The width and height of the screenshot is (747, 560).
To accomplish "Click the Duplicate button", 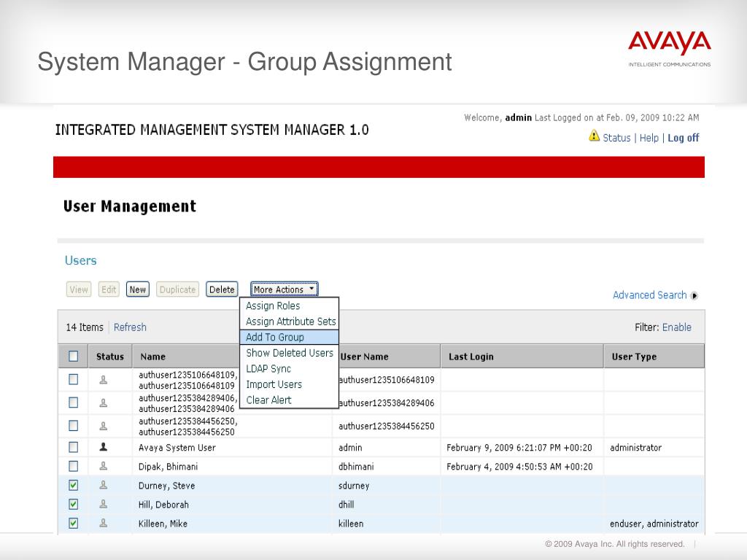I will point(178,289).
